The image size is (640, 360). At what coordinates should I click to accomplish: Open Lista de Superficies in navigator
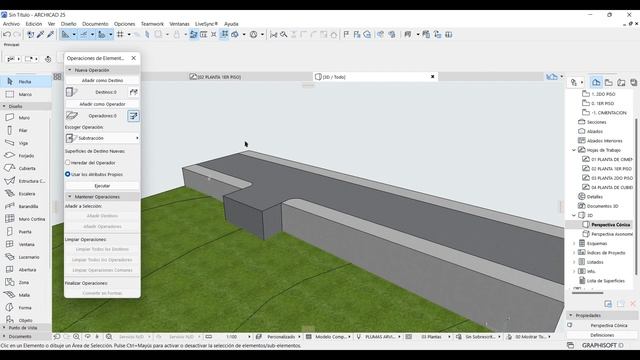tap(606, 281)
